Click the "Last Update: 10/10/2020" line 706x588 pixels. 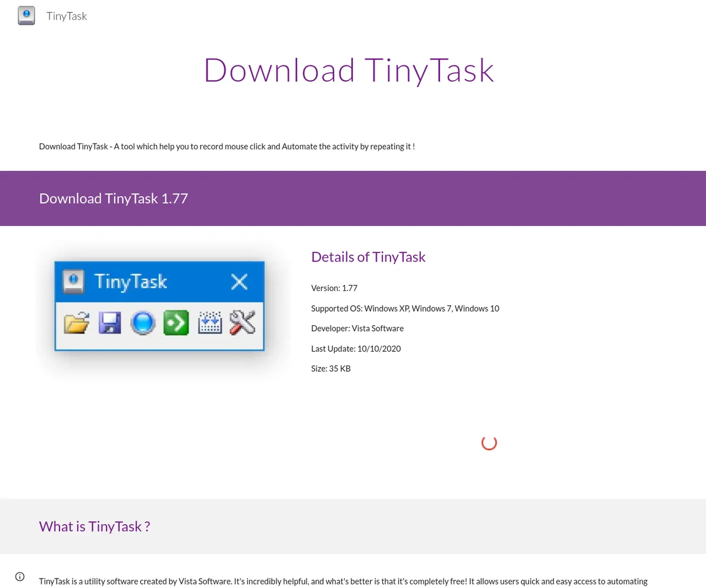356,349
